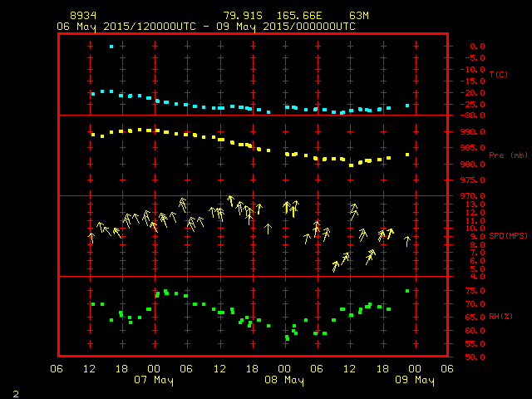The height and width of the screenshot is (399, 532).
Task: Click the 12.0 wind speed axis value
Action: (475, 213)
